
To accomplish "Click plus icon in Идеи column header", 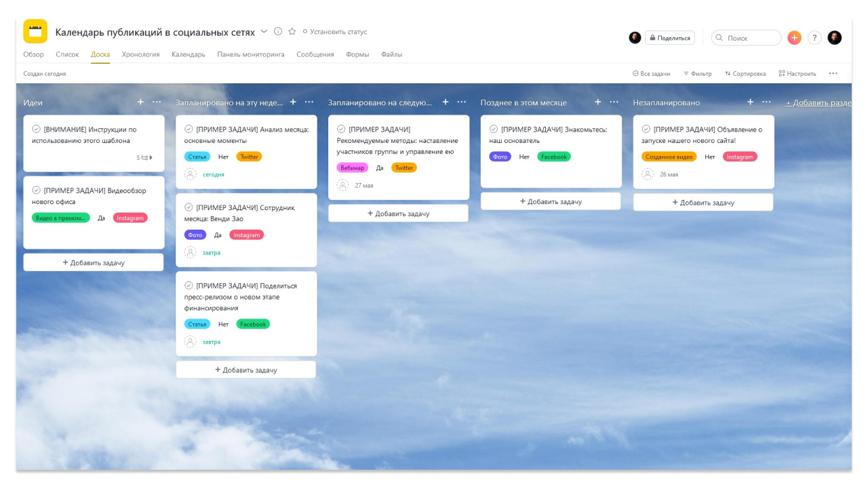I will click(x=141, y=102).
